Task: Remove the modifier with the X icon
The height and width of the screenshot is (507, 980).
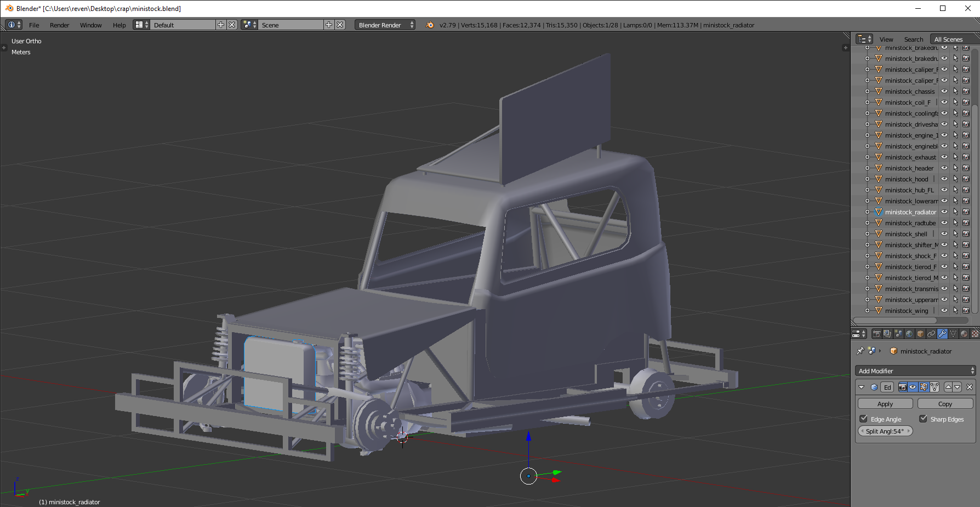Action: pos(970,387)
